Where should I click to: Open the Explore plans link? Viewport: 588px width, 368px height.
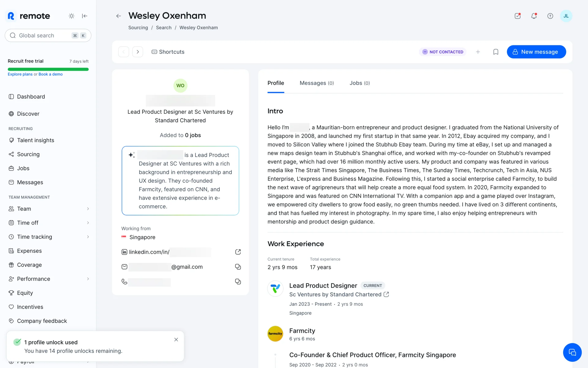(x=20, y=74)
